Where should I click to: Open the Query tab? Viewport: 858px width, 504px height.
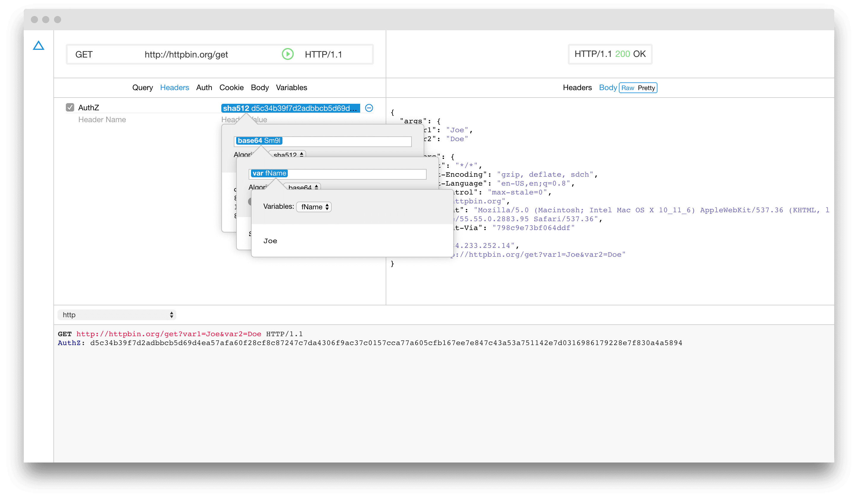142,87
